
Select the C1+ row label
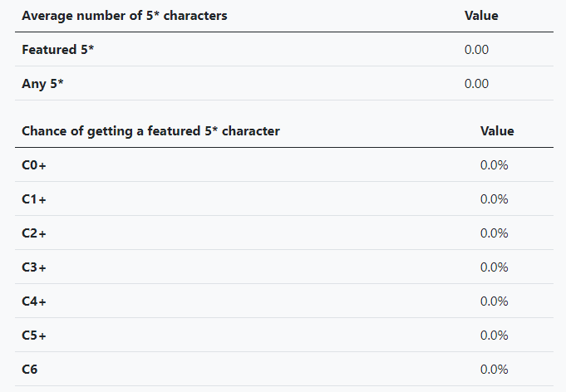[34, 199]
